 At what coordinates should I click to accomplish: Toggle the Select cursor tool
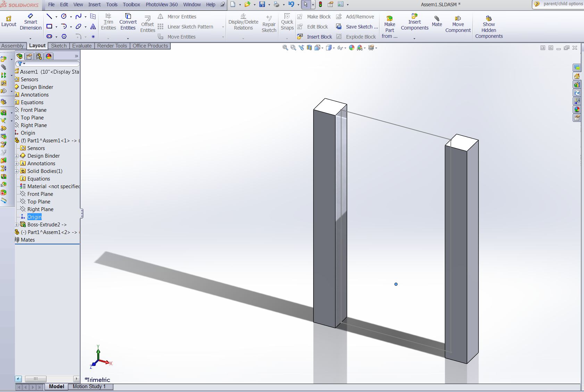pyautogui.click(x=306, y=4)
